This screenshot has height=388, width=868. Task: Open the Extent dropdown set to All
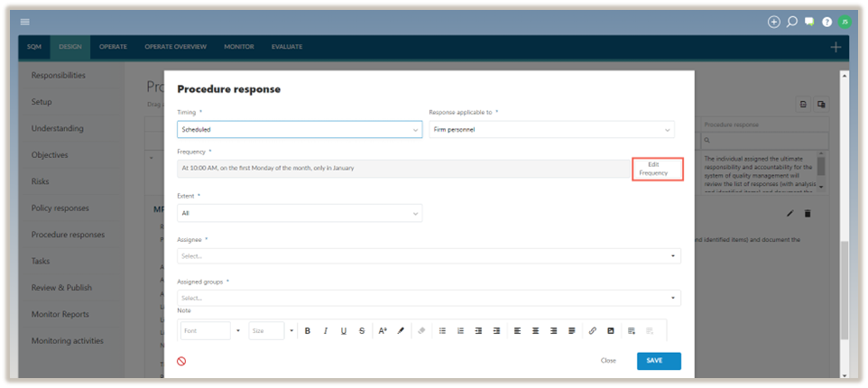[x=300, y=214]
